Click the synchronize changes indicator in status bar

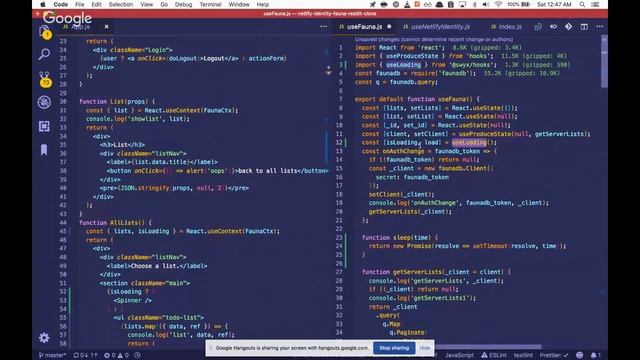(x=85, y=356)
